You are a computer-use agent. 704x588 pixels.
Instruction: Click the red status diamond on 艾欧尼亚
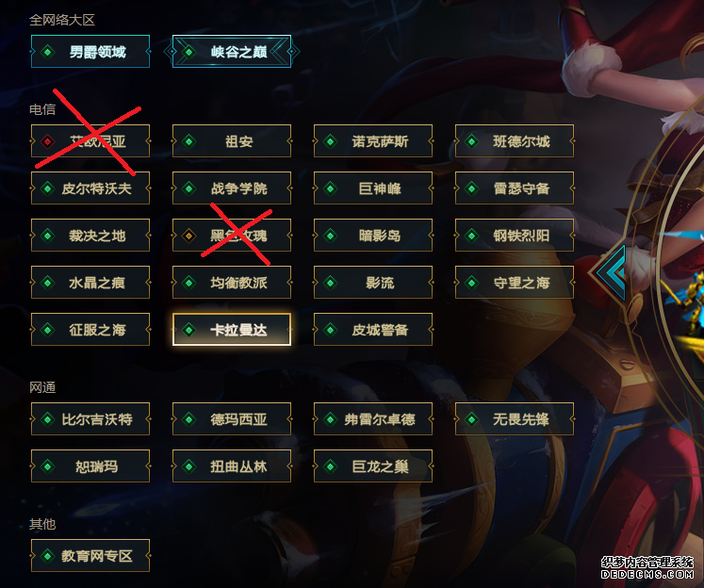pos(47,141)
